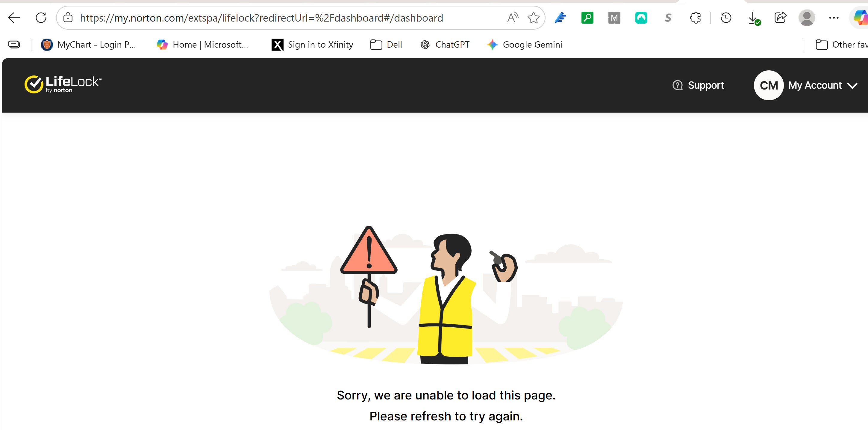Screen dimensions: 868x430
Task: Open the Dell favorites folder
Action: pyautogui.click(x=386, y=45)
